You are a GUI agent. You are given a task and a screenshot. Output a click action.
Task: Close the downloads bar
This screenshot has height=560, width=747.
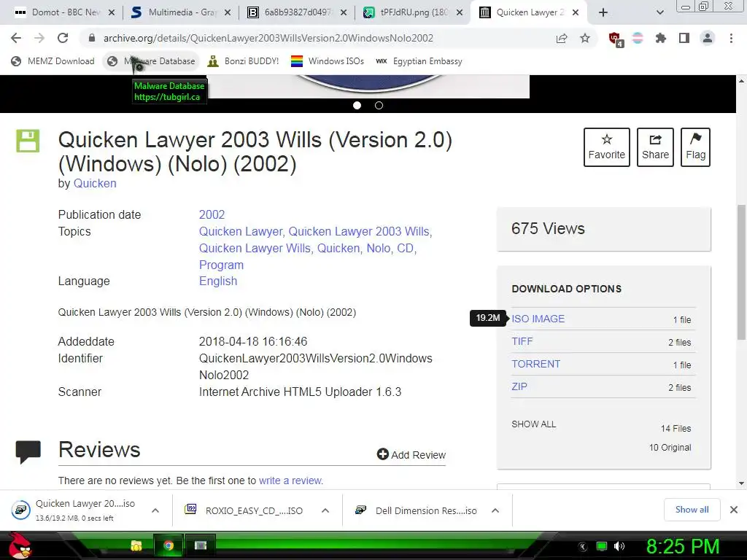pyautogui.click(x=734, y=510)
